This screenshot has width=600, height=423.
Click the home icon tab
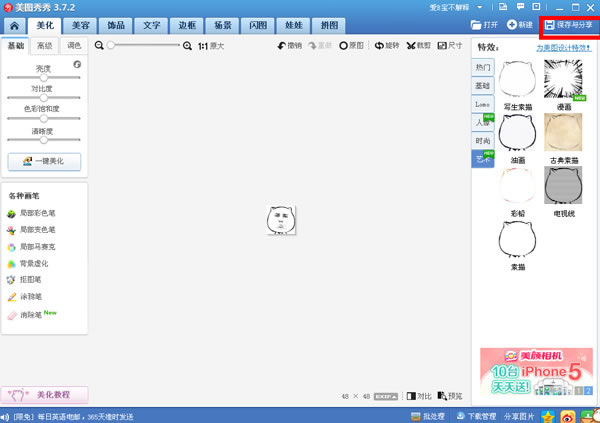pos(14,25)
